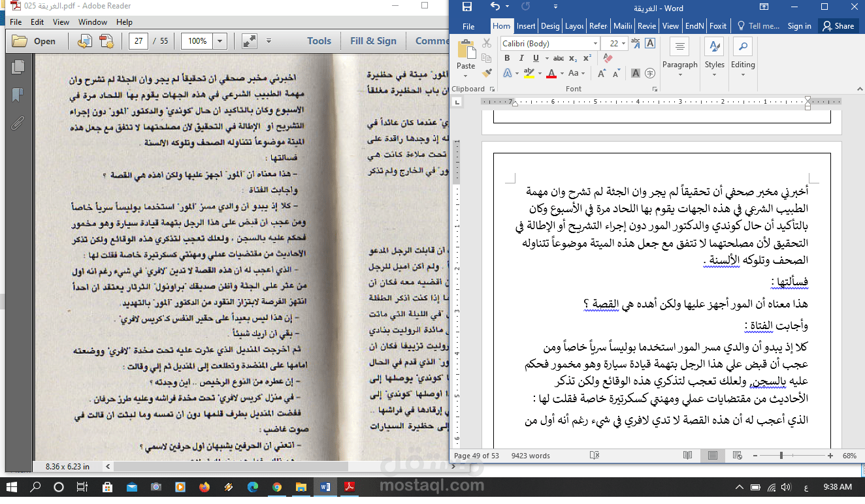Open Window menu in Adobe Reader
The height and width of the screenshot is (504, 865).
(x=93, y=22)
